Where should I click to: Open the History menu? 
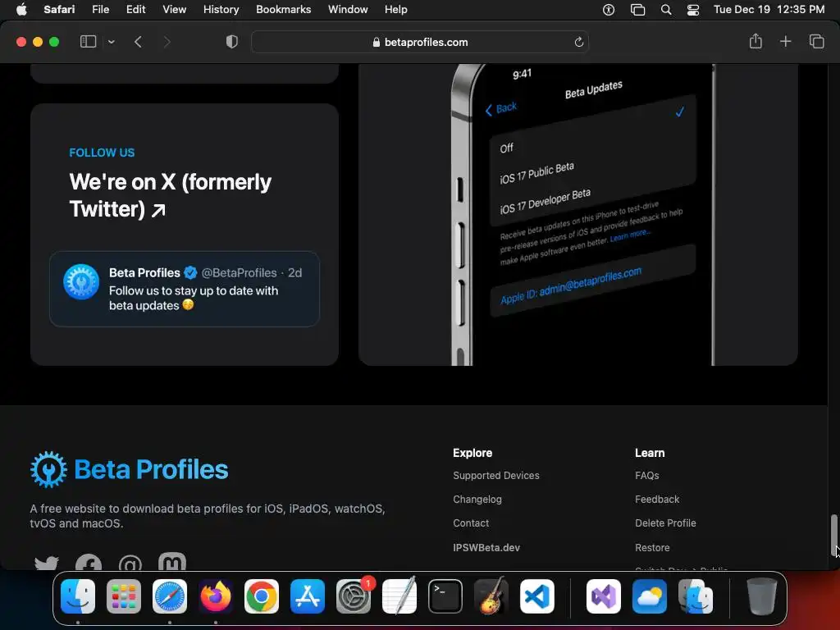coord(221,9)
